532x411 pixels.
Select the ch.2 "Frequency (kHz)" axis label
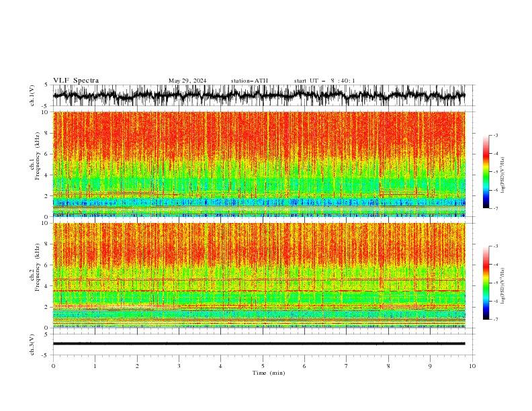point(38,267)
